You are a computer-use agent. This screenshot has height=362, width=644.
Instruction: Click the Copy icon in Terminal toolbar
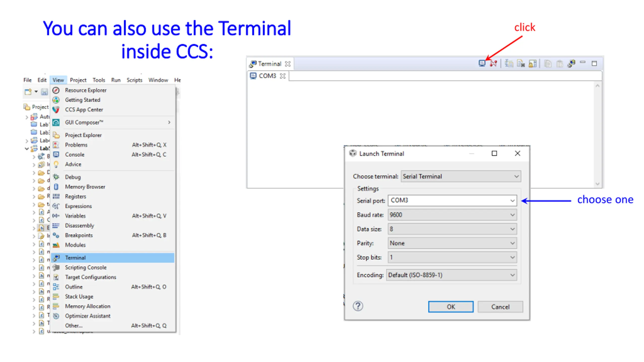coord(548,64)
